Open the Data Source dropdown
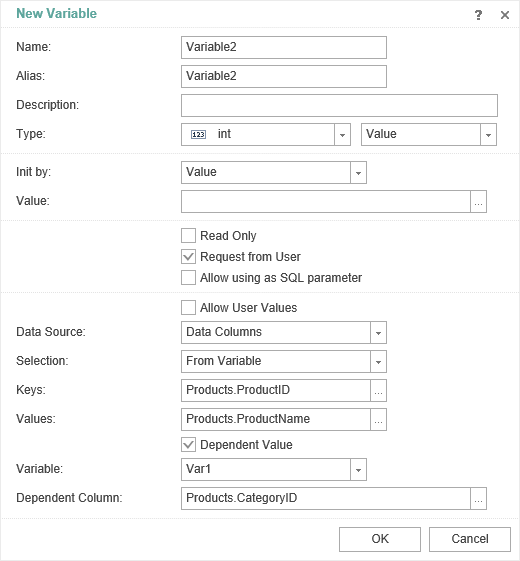Screen dimensions: 520x561 click(378, 332)
